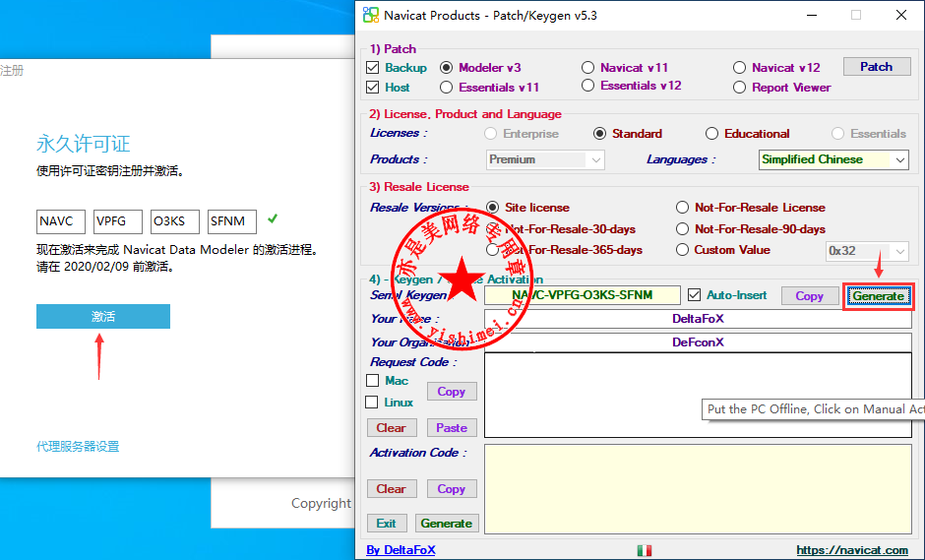
Task: Copy the generated serial key
Action: pyautogui.click(x=809, y=296)
